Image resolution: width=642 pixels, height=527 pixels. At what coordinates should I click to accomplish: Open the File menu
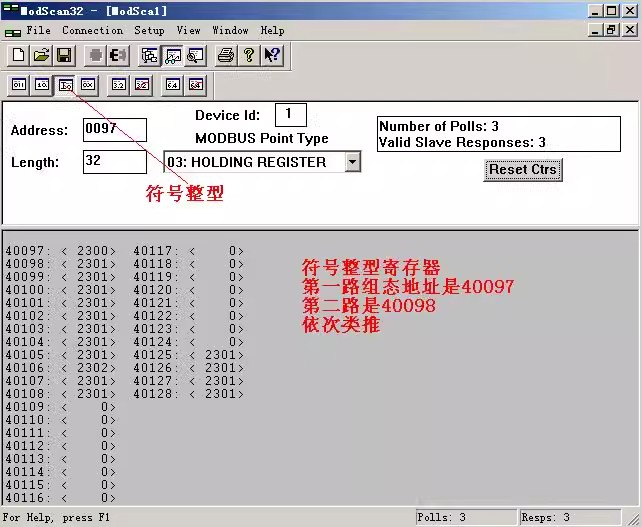tap(38, 30)
